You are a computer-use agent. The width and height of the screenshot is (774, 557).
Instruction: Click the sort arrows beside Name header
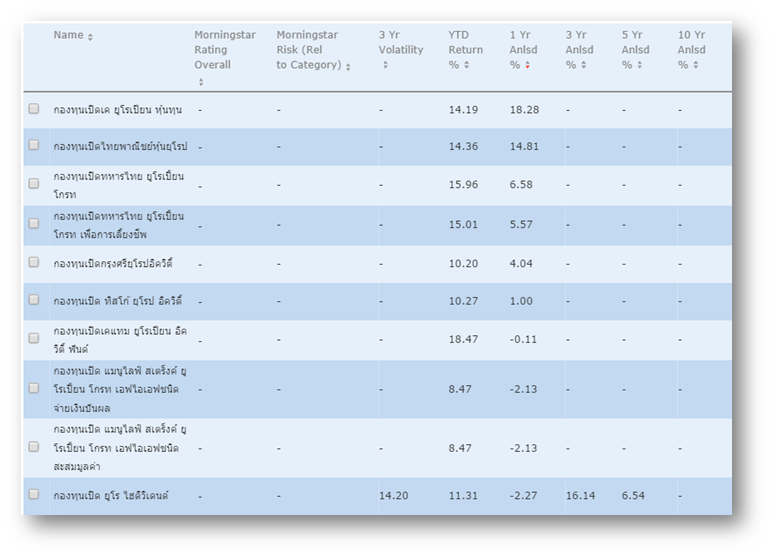(90, 37)
